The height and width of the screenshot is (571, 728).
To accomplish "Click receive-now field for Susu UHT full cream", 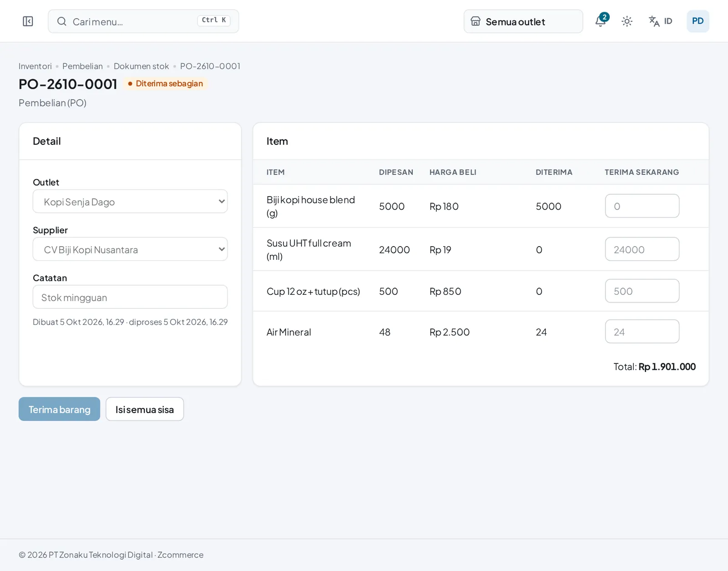I will click(x=642, y=249).
